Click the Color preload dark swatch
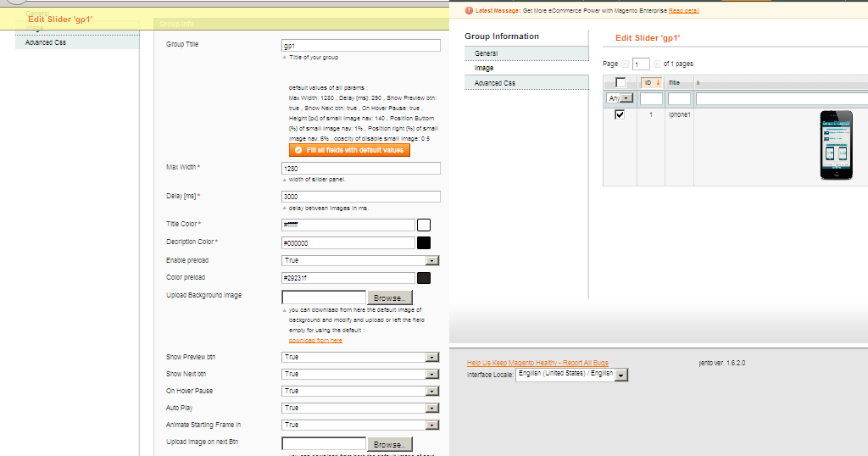 click(x=424, y=278)
